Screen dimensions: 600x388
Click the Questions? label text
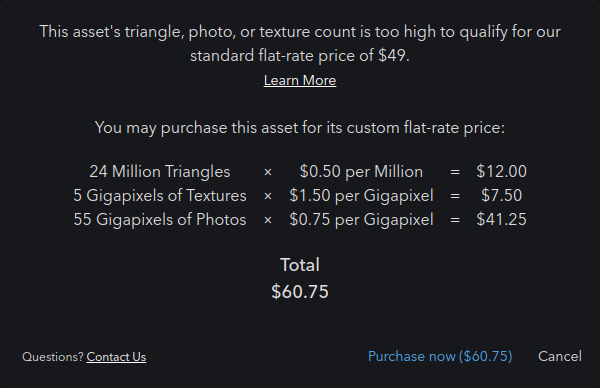(x=53, y=357)
